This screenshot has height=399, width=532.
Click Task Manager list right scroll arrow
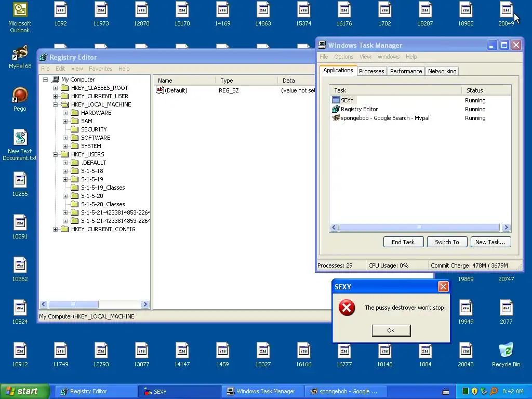(x=506, y=228)
